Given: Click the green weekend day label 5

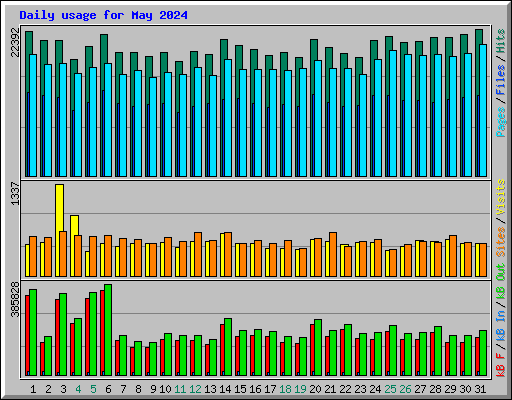Looking at the screenshot, I should [93, 389].
